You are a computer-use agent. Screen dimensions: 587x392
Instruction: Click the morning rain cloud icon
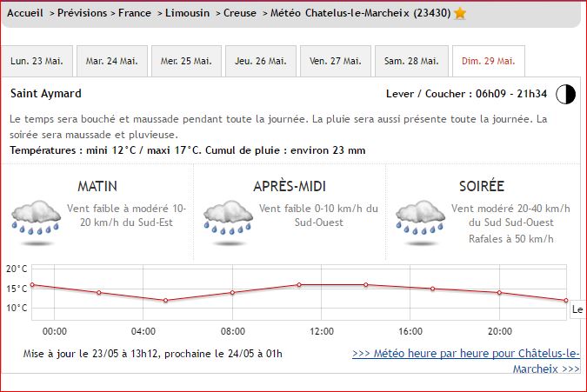(36, 218)
